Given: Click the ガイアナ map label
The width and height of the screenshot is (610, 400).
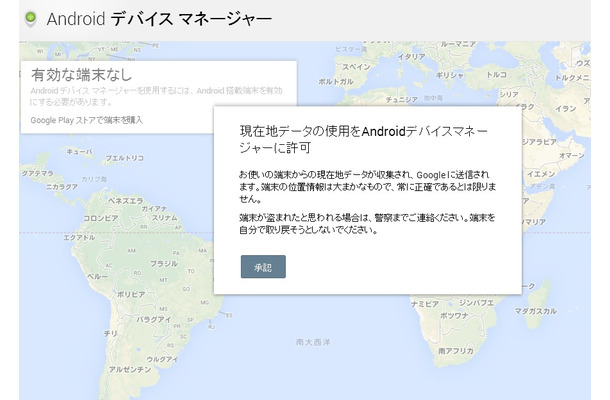Looking at the screenshot, I should (x=154, y=209).
